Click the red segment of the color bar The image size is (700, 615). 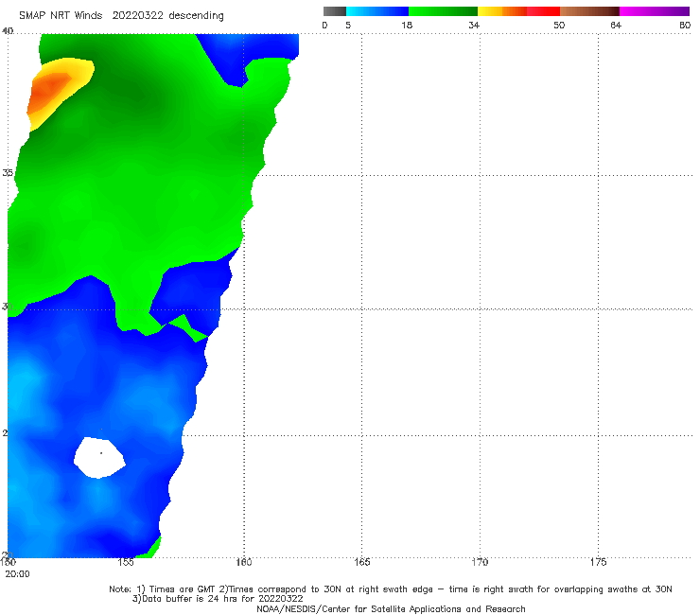[x=543, y=11]
